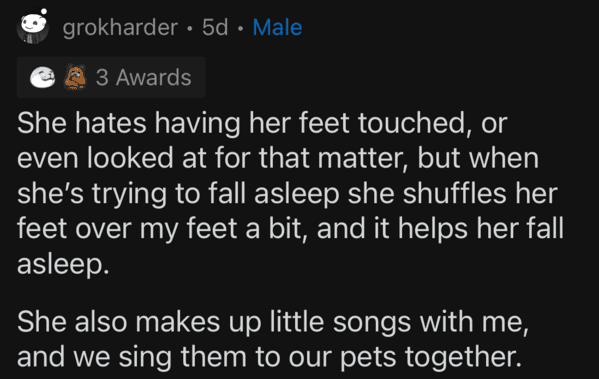This screenshot has width=599, height=379.
Task: Click the line starting 'She hates having'
Action: tap(262, 123)
